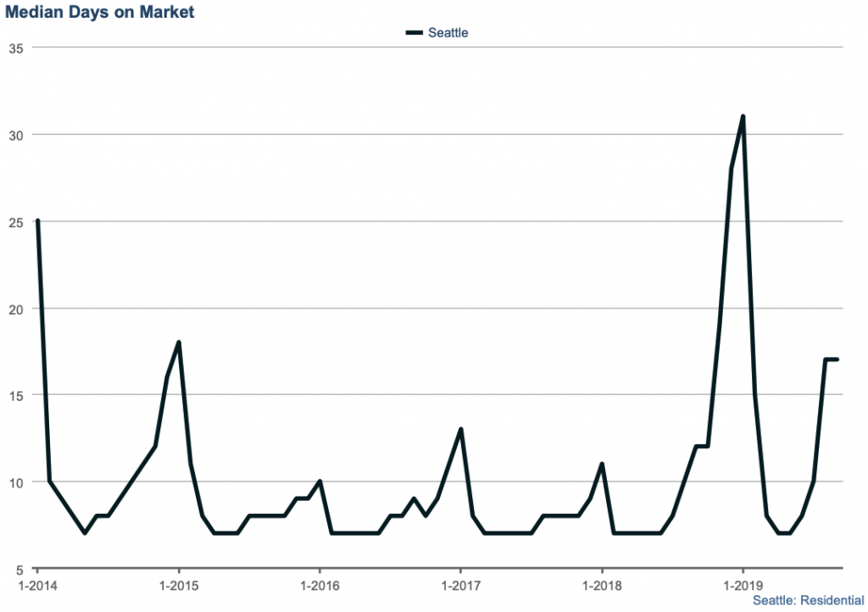
Task: Click the 5 y-axis label
Action: click(x=18, y=569)
